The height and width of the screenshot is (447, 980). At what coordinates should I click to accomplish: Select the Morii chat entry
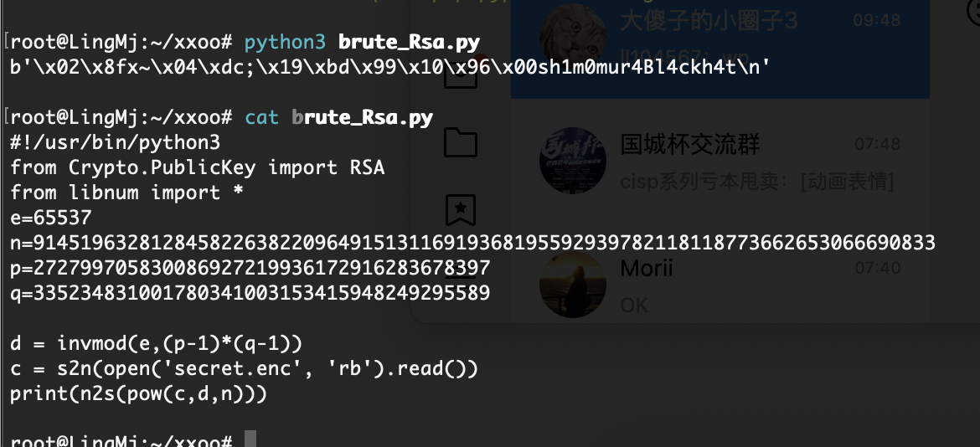pos(720,285)
